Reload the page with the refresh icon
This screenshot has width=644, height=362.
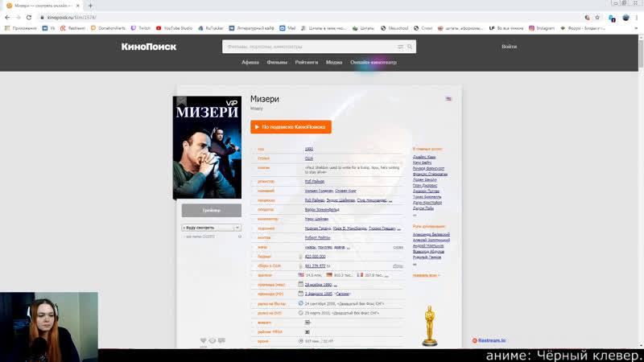click(x=29, y=17)
